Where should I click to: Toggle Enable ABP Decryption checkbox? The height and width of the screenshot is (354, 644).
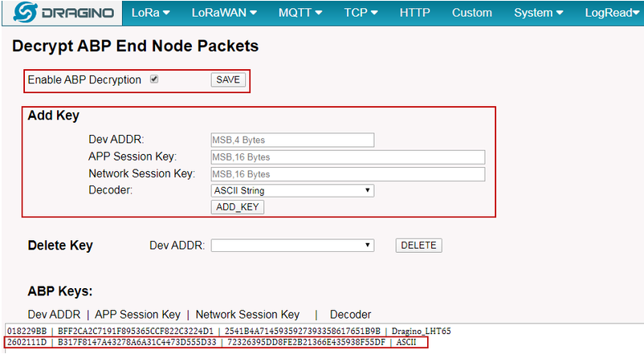pyautogui.click(x=154, y=79)
